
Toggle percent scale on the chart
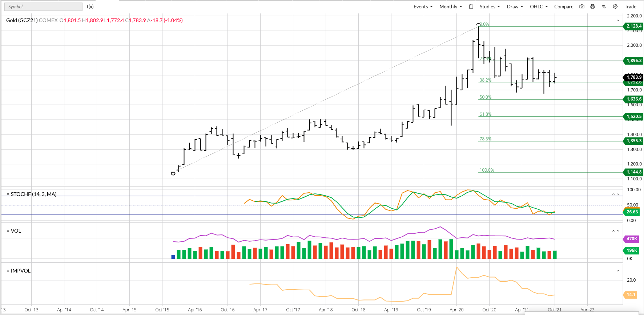604,7
